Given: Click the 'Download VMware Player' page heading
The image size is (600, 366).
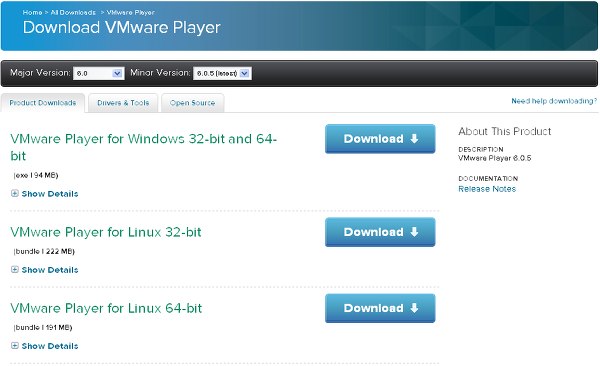Looking at the screenshot, I should click(x=121, y=28).
